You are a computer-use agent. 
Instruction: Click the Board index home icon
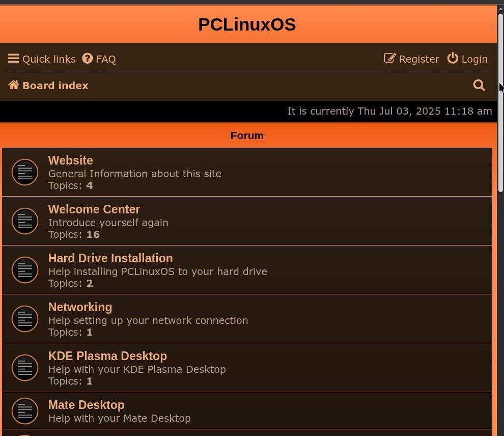pyautogui.click(x=14, y=85)
